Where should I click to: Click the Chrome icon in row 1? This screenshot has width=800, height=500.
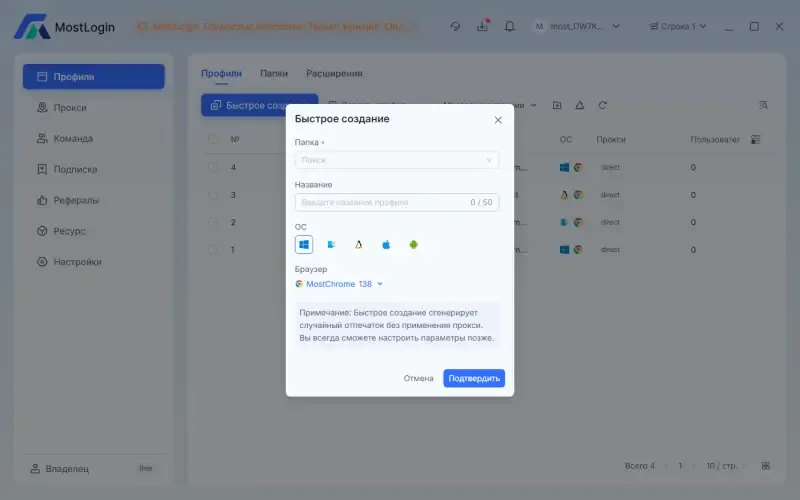click(x=578, y=250)
